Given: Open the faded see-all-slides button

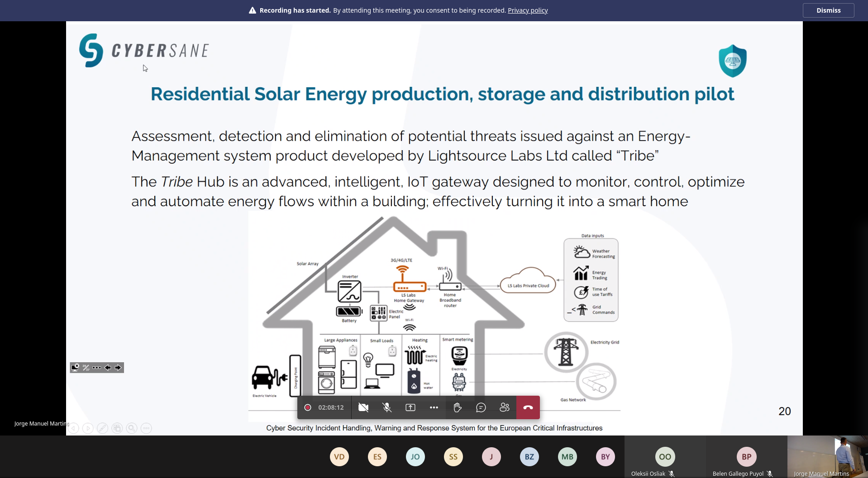Looking at the screenshot, I should click(117, 428).
